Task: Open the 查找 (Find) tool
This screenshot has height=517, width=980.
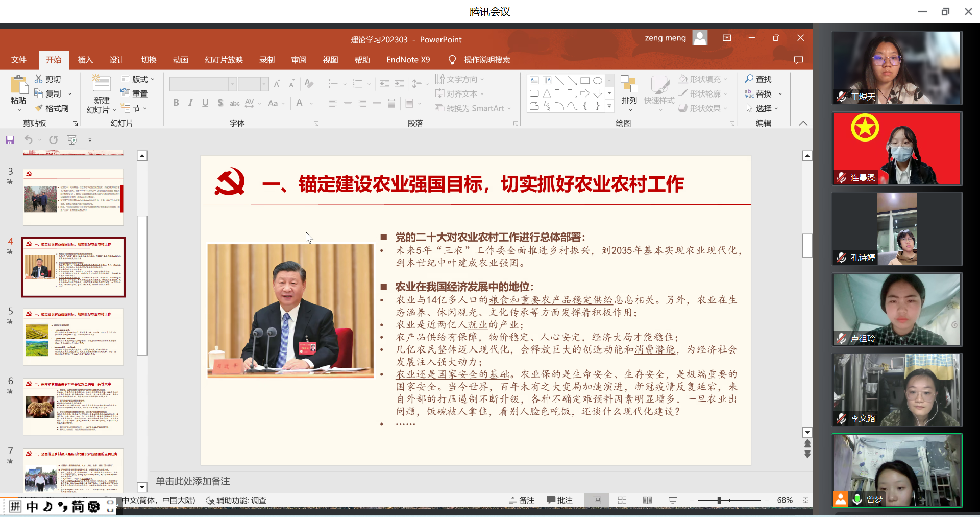Action: pos(758,79)
